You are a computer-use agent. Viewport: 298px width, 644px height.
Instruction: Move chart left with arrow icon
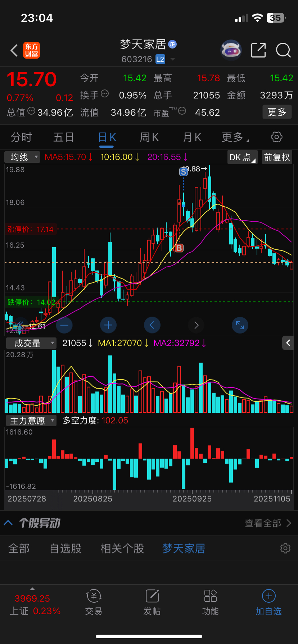pyautogui.click(x=152, y=325)
